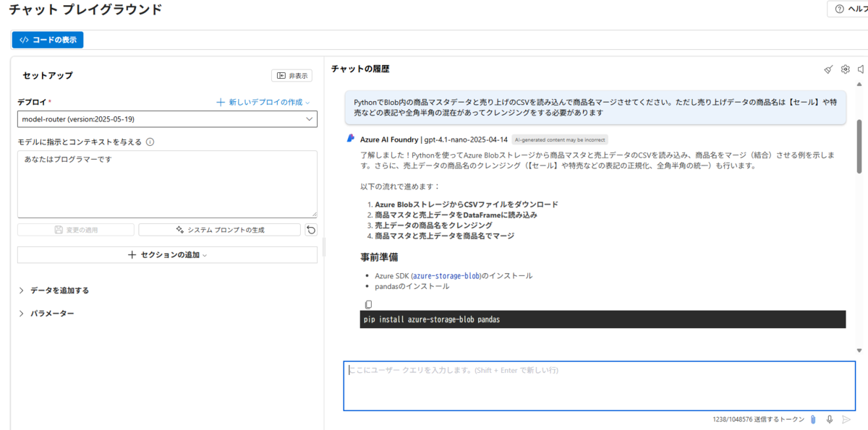Click the chat history scrollbar thumb

[859, 146]
